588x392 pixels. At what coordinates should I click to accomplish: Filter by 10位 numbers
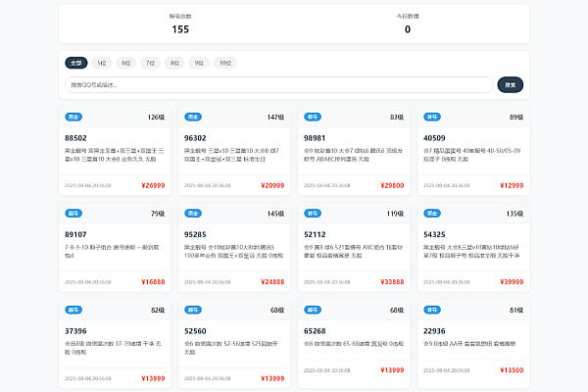click(x=225, y=63)
